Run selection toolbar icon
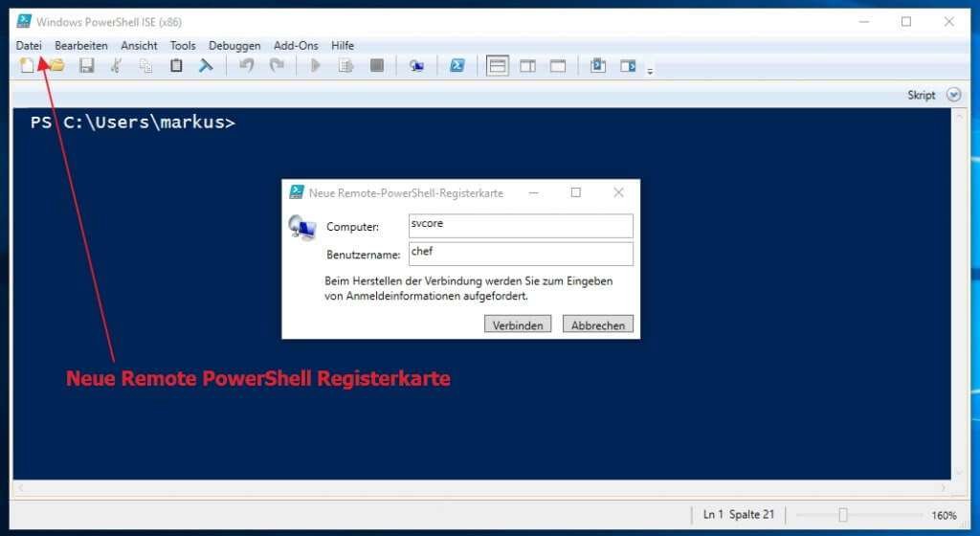 pos(345,65)
